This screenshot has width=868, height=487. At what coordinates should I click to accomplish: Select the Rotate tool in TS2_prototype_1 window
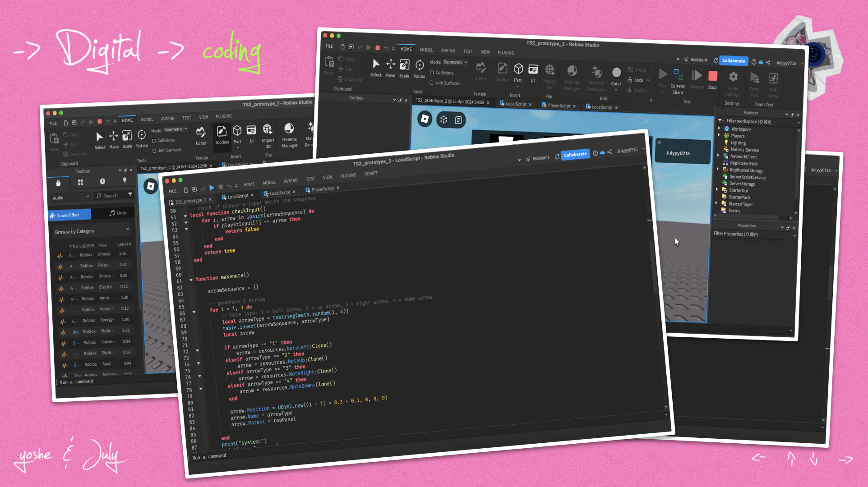pos(142,138)
